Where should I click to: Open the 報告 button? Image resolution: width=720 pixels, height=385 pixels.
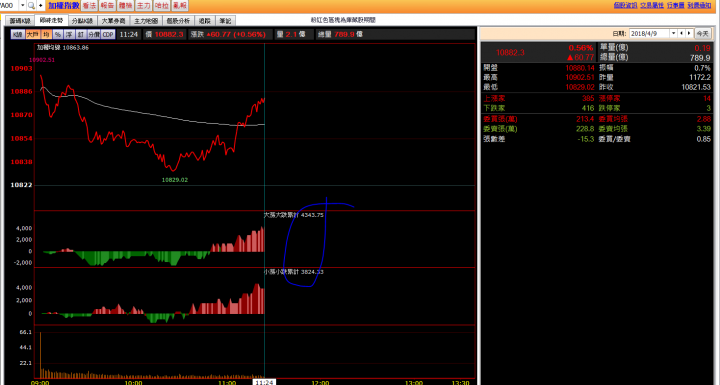coord(107,6)
